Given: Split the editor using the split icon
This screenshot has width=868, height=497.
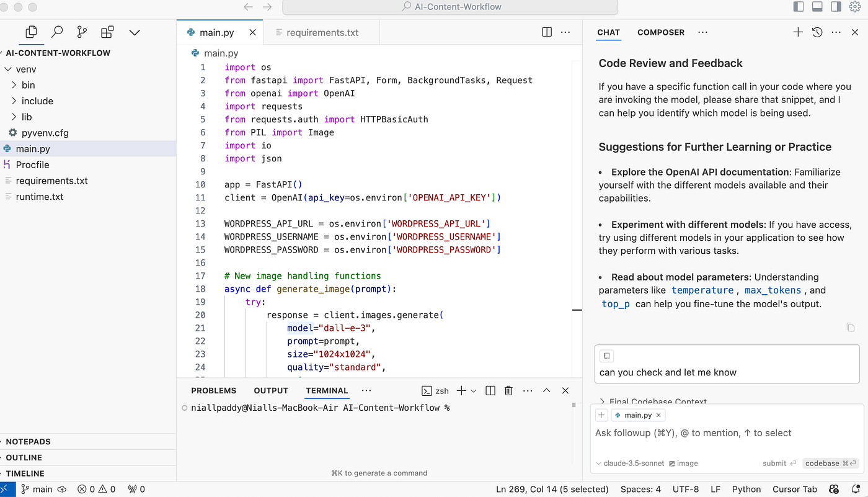Looking at the screenshot, I should tap(546, 32).
